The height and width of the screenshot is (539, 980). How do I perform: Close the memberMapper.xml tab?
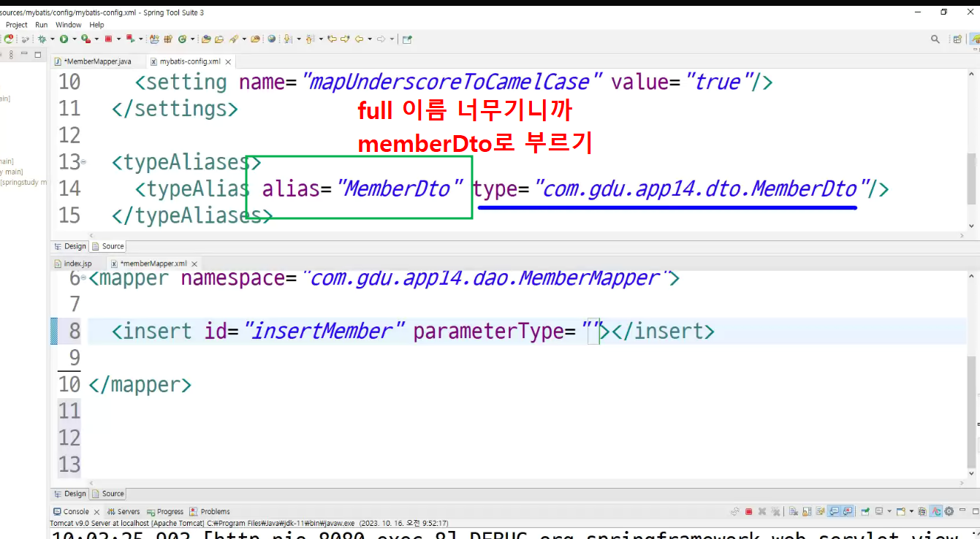click(194, 264)
